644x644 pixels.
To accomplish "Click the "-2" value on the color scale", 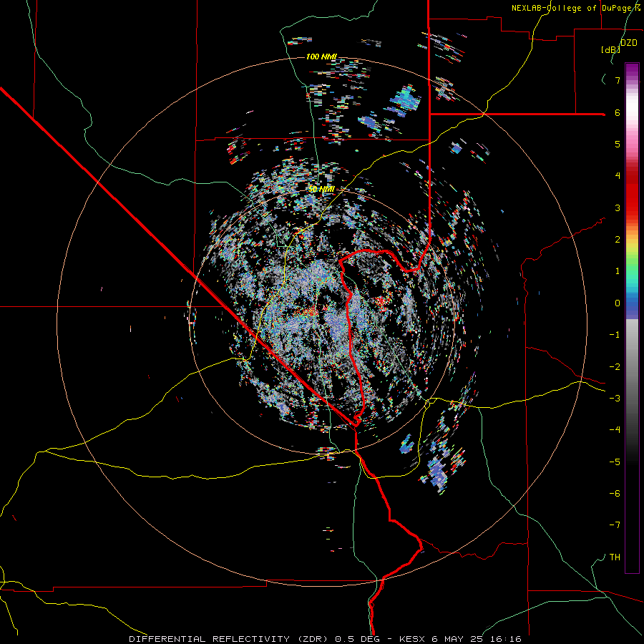I will (x=615, y=367).
